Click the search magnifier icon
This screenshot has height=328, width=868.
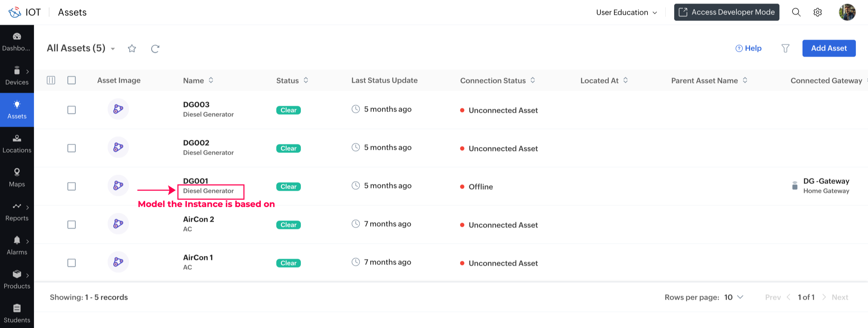click(x=796, y=12)
